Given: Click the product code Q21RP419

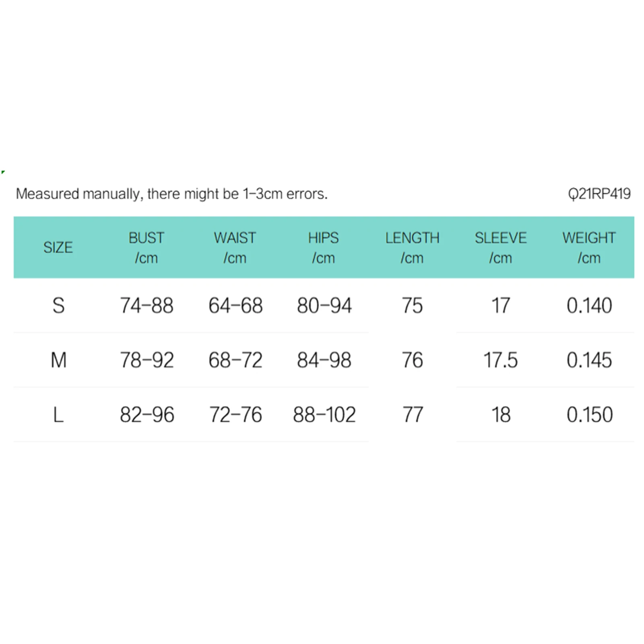Looking at the screenshot, I should [x=599, y=194].
